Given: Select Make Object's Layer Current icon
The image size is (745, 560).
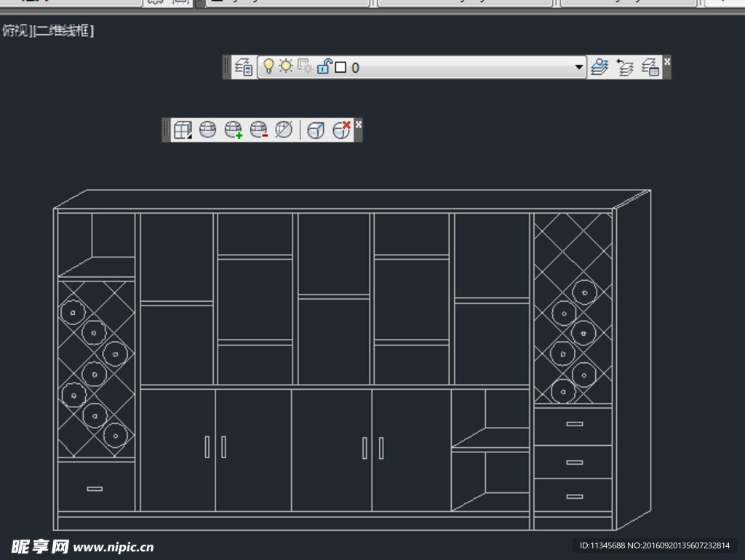Looking at the screenshot, I should [x=598, y=66].
